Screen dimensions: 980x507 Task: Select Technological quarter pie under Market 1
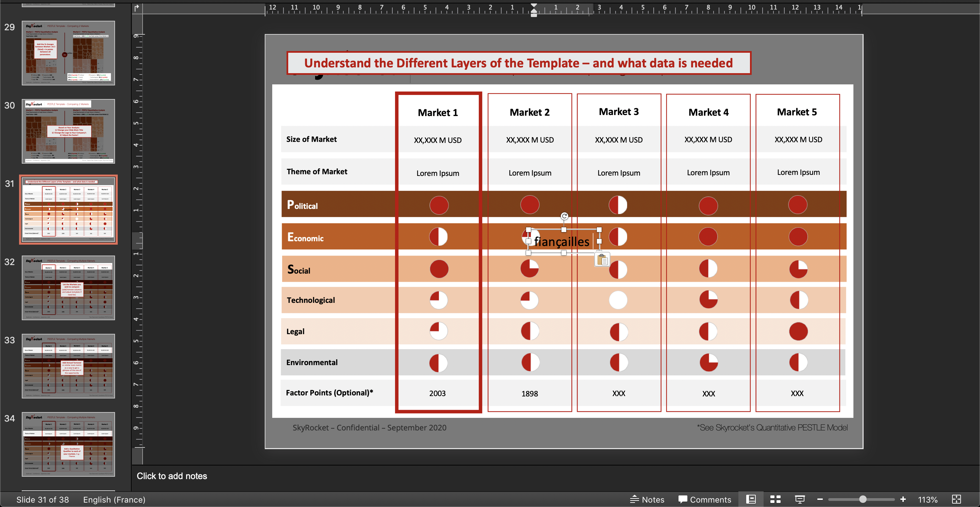pyautogui.click(x=439, y=300)
